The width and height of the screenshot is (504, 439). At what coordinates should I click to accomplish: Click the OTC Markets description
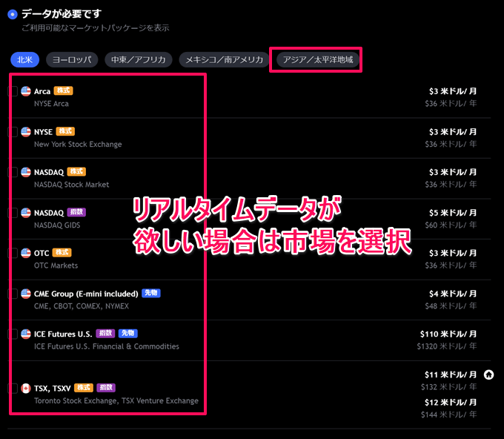click(x=56, y=265)
